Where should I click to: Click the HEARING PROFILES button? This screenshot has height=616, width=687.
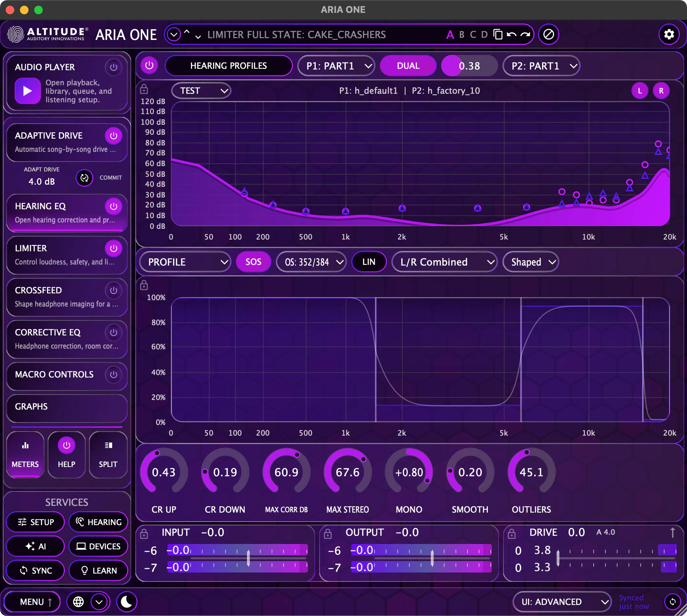[x=228, y=66]
